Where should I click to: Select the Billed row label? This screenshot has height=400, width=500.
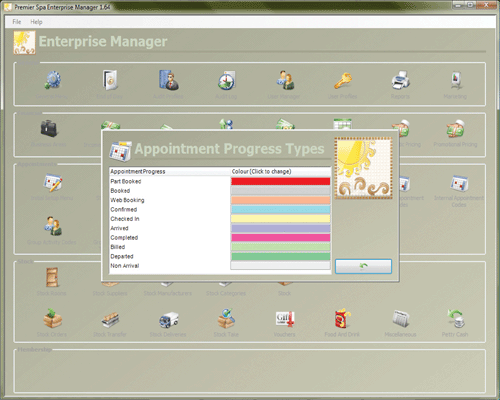[x=118, y=247]
